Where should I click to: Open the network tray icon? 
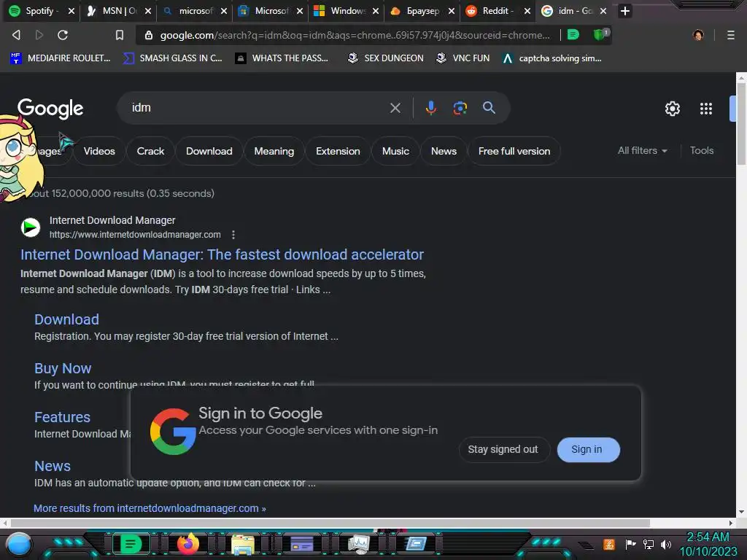click(x=649, y=544)
